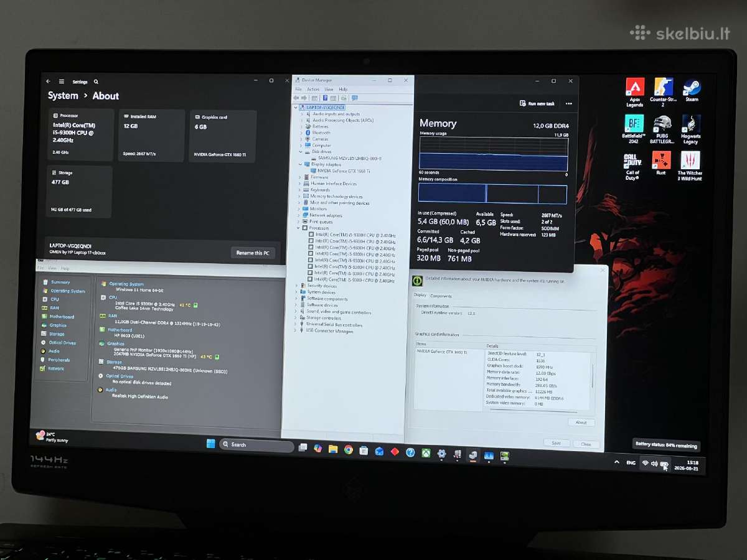Click Task Manager's more options ellipsis

pyautogui.click(x=568, y=104)
